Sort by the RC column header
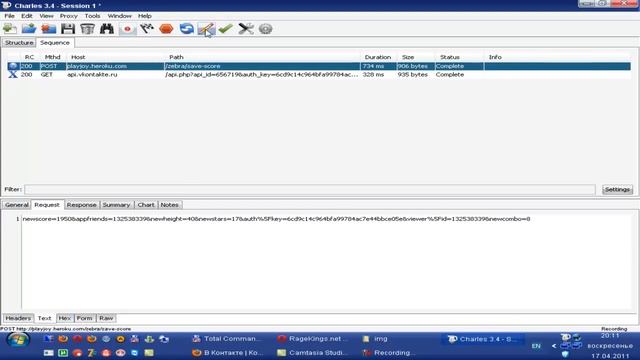 (x=29, y=57)
